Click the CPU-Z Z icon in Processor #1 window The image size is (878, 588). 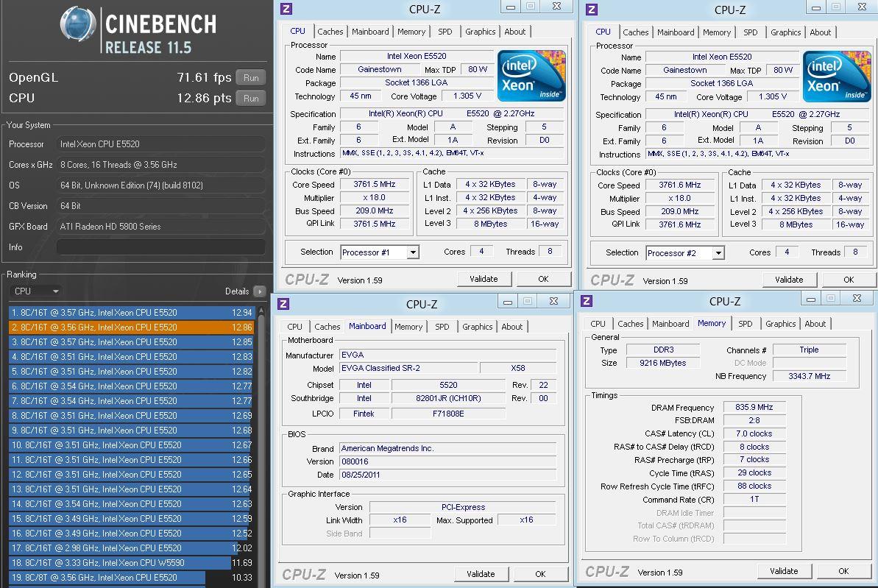pos(286,8)
